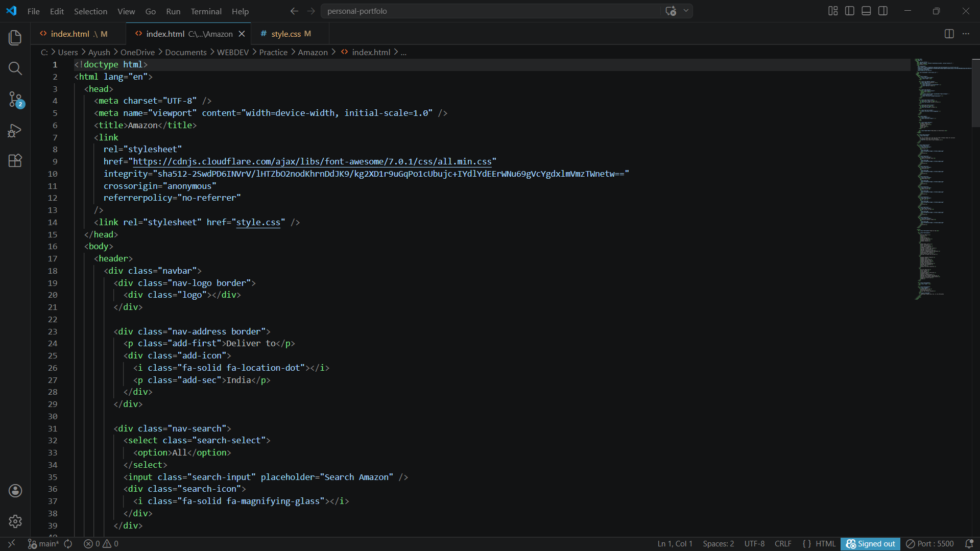Click the Signed out status button

tap(870, 544)
